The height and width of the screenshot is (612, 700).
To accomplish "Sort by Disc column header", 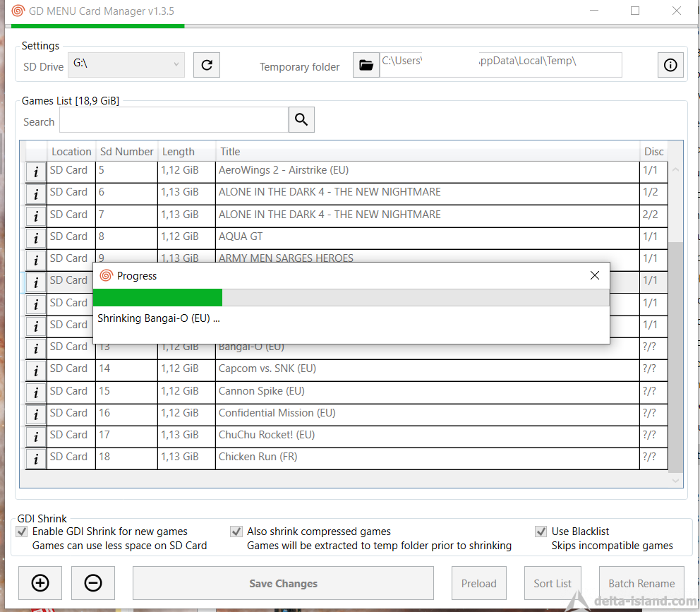I will pos(653,152).
